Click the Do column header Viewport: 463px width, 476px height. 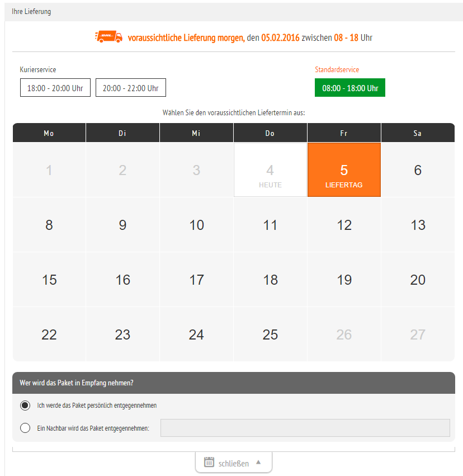270,133
